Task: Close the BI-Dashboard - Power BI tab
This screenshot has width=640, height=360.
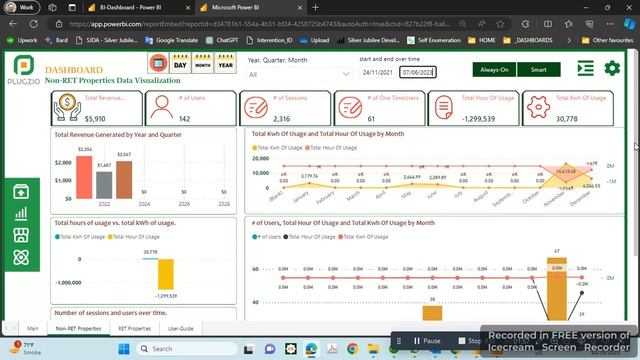Action: coord(188,8)
